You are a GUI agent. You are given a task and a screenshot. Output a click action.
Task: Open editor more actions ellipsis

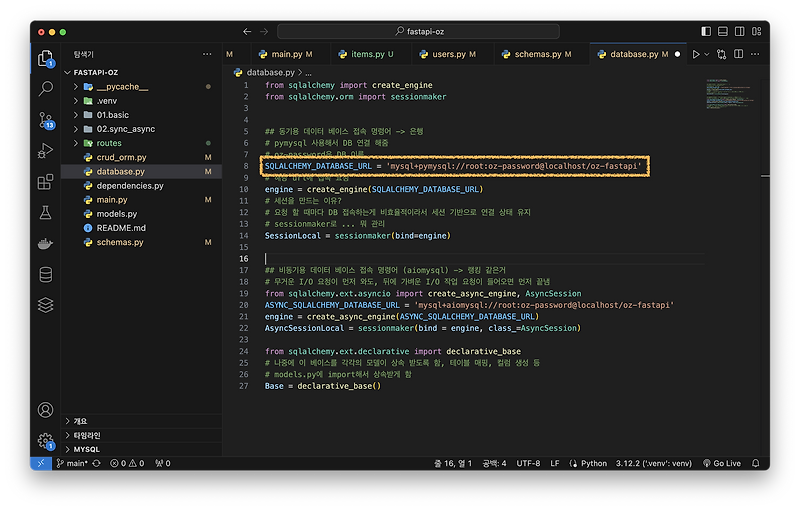[x=756, y=54]
